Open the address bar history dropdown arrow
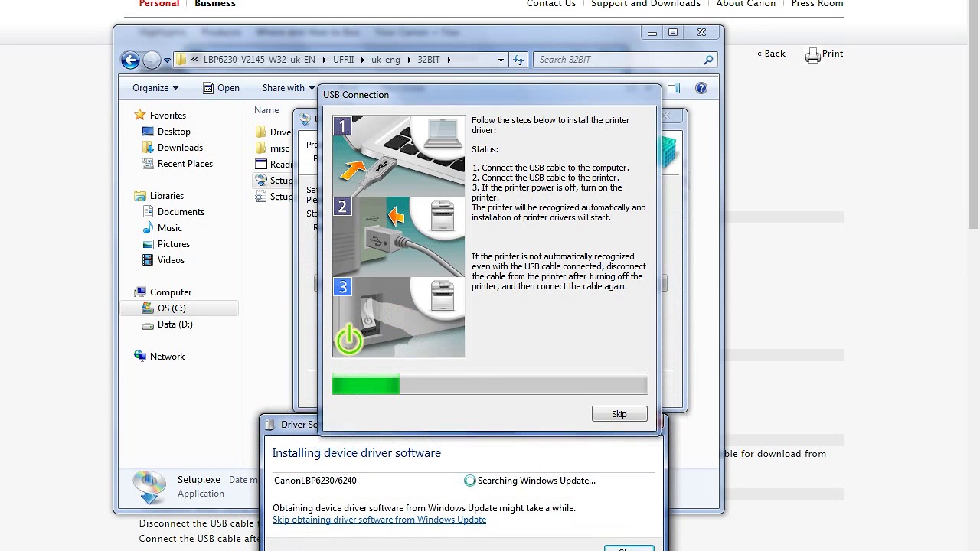This screenshot has width=980, height=551. (x=501, y=60)
